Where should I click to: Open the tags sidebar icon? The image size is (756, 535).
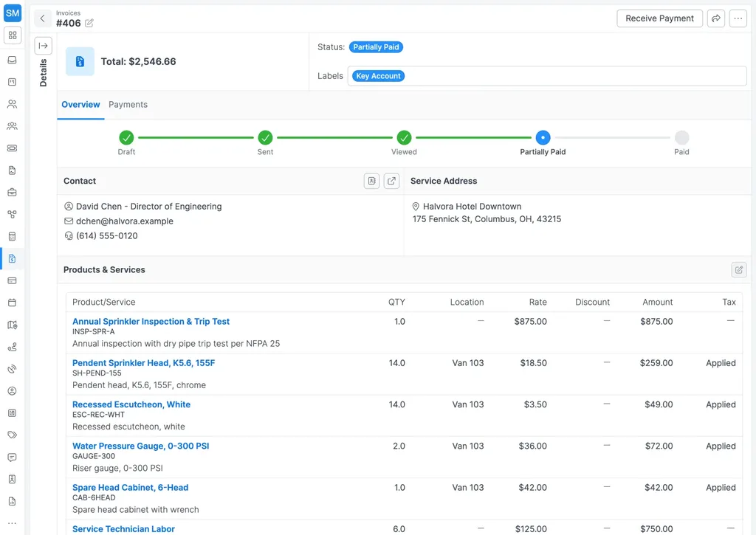12,435
